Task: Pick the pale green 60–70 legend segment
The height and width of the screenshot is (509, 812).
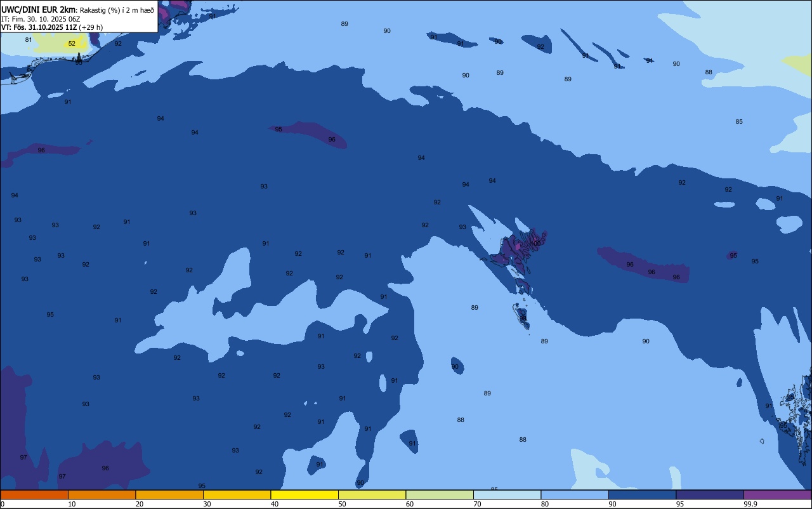Action: click(440, 494)
